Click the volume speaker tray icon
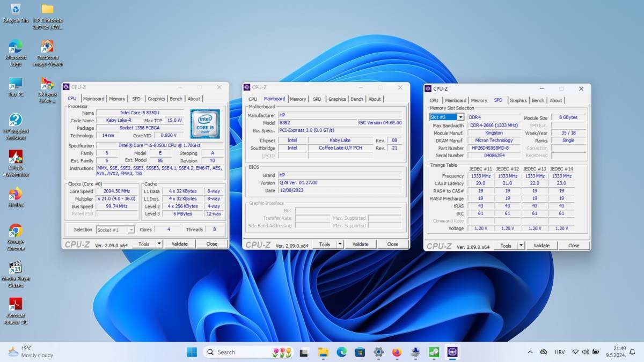644x362 pixels. pos(585,352)
